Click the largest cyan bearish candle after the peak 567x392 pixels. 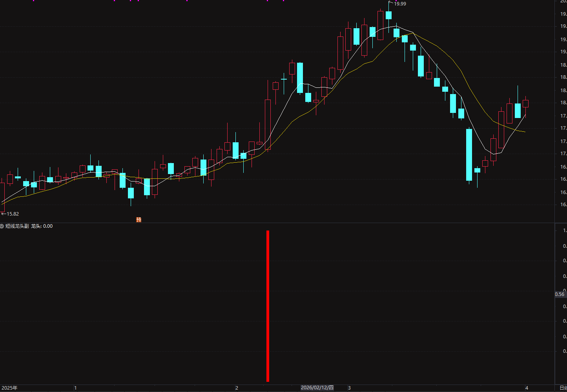pos(469,155)
